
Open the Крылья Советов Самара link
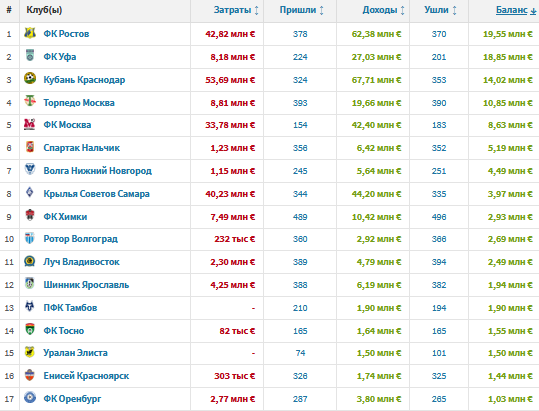(x=96, y=194)
